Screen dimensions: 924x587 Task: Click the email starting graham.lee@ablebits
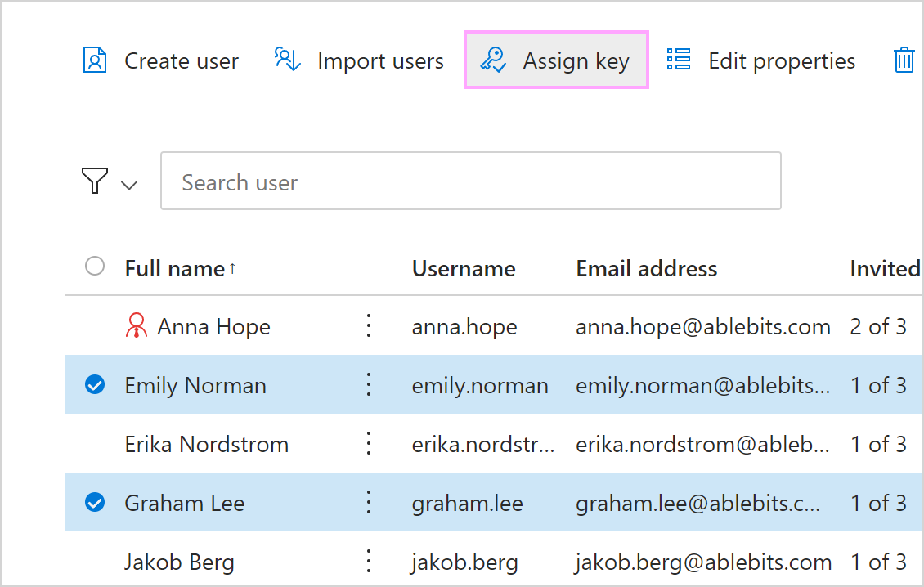tap(697, 504)
